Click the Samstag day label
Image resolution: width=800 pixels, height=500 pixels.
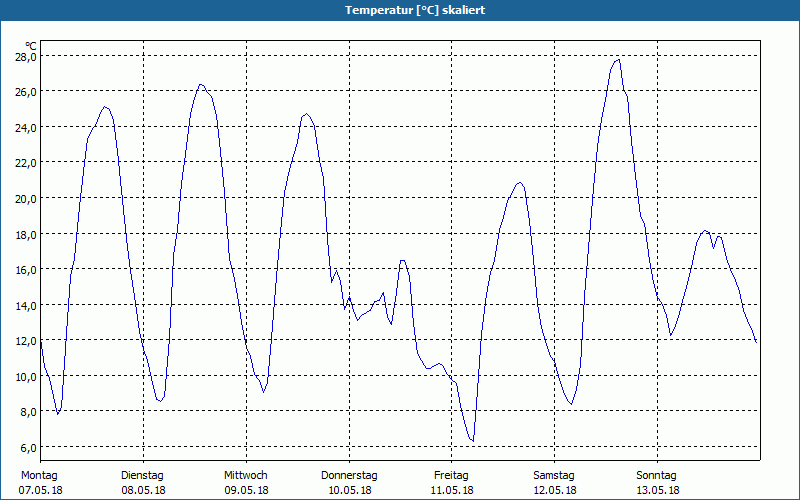click(554, 476)
